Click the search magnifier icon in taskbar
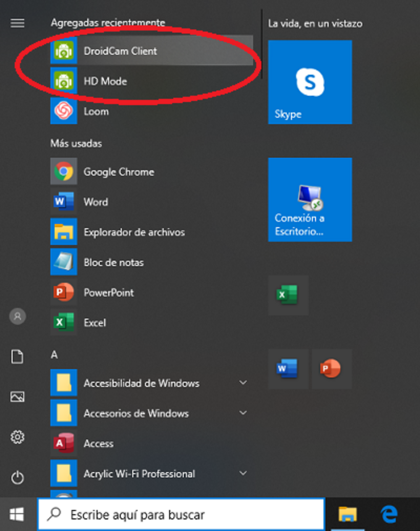Viewport: 420px width, 531px height. point(55,514)
